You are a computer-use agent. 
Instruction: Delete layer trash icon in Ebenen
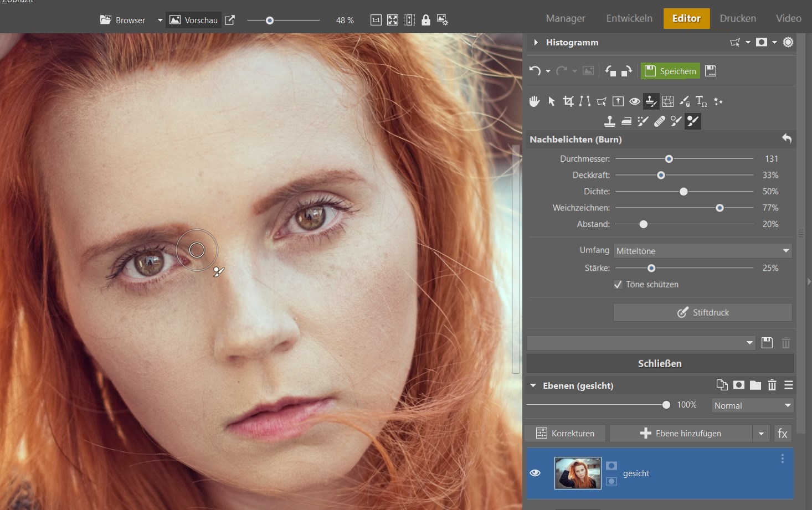coord(772,385)
